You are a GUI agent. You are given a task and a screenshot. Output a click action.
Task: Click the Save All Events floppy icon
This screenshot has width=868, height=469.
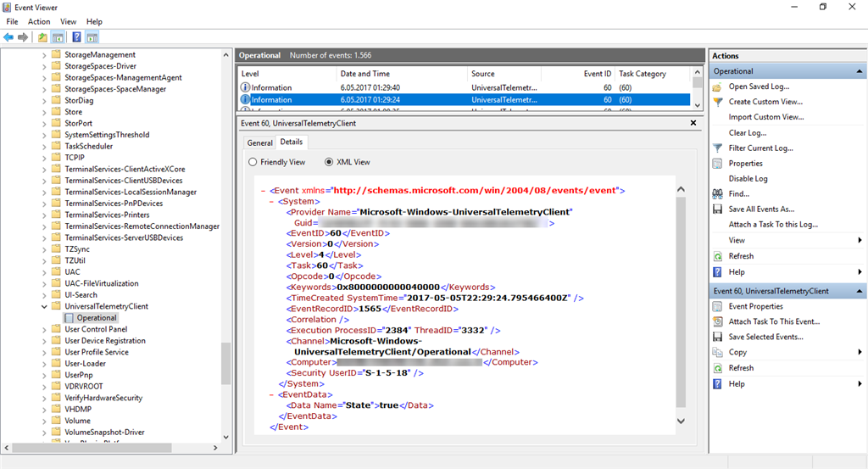[x=717, y=209]
